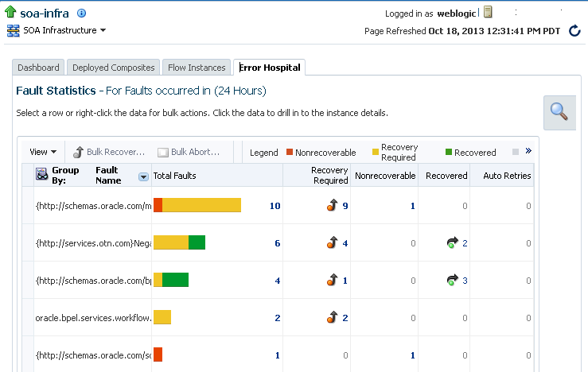Click the Bulk Recover button
The image size is (588, 372).
[x=109, y=152]
